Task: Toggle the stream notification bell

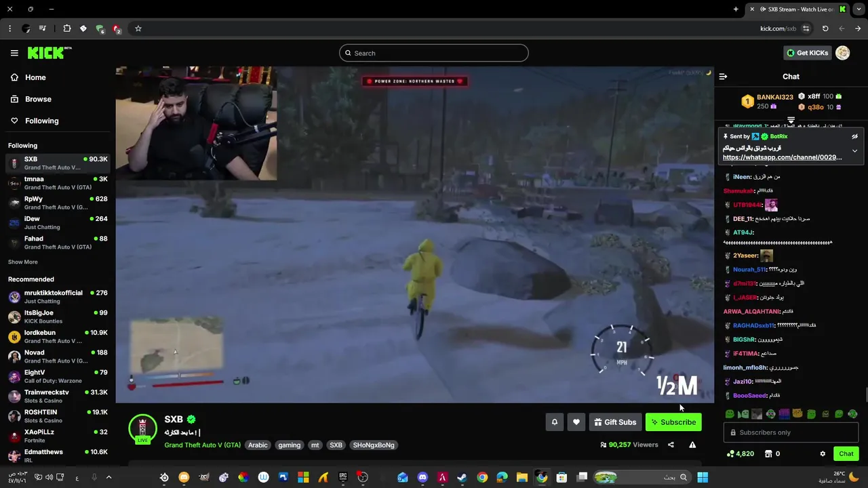Action: 555,422
